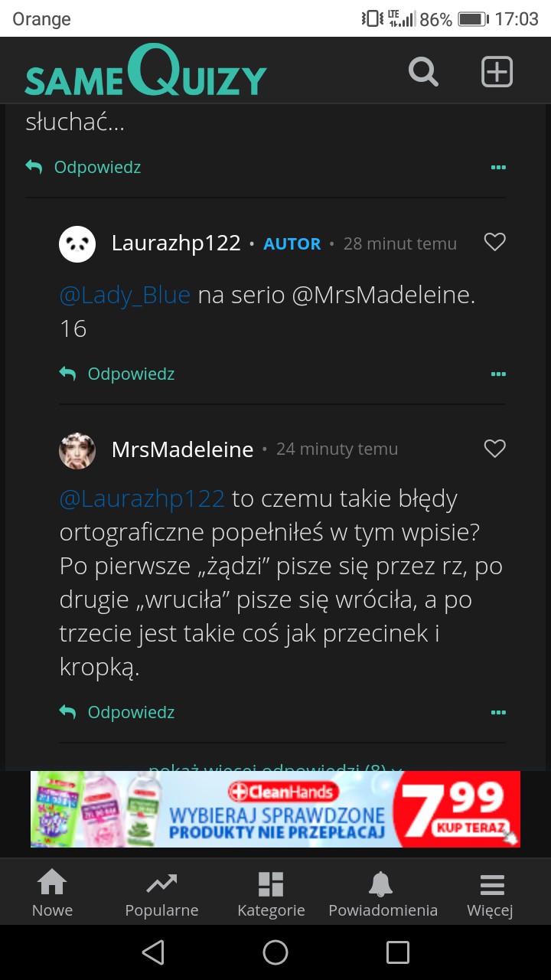The width and height of the screenshot is (551, 980).
Task: Like Laurazhp122's comment with the heart
Action: (x=495, y=243)
